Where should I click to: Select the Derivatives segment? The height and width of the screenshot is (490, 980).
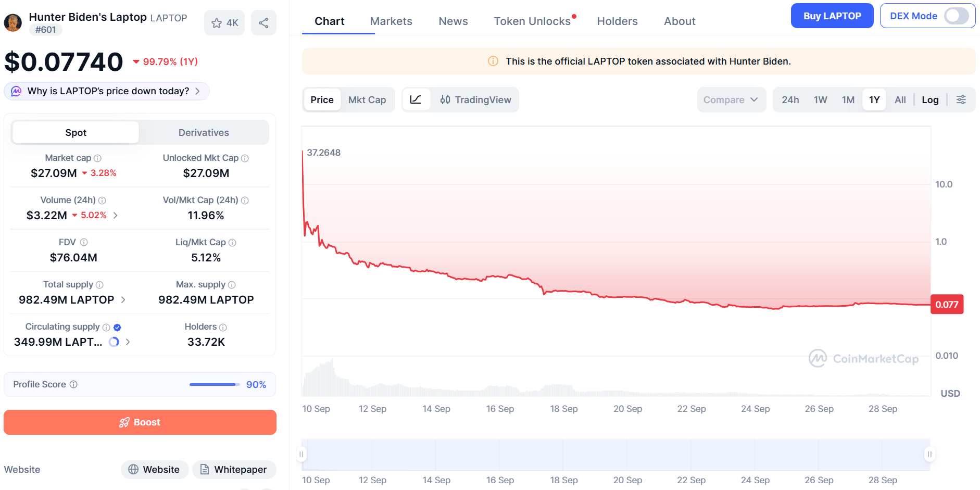(204, 132)
